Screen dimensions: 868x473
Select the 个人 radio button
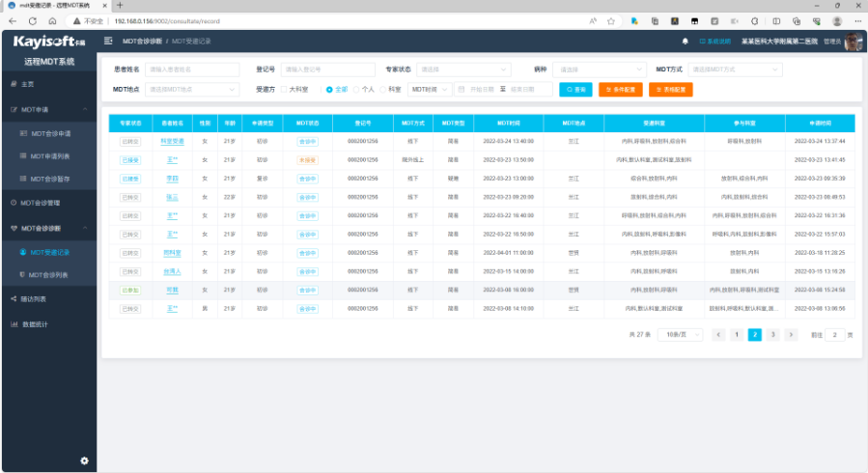(356, 89)
